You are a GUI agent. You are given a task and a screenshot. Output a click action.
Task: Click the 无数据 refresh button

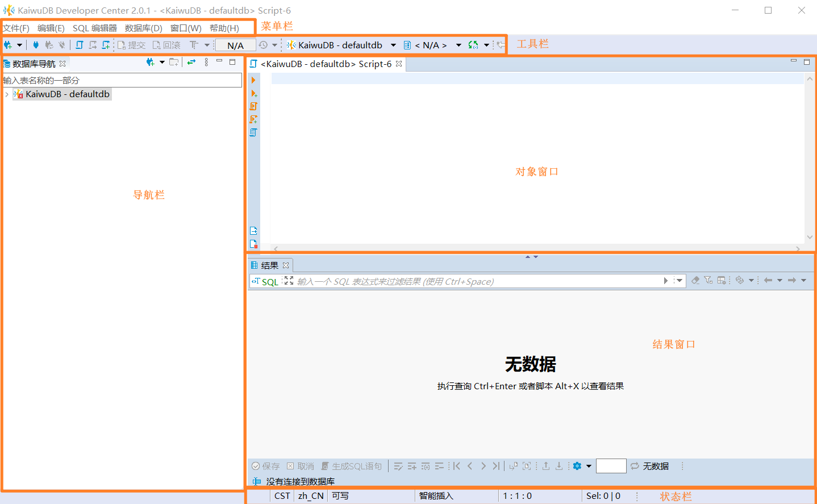point(650,466)
